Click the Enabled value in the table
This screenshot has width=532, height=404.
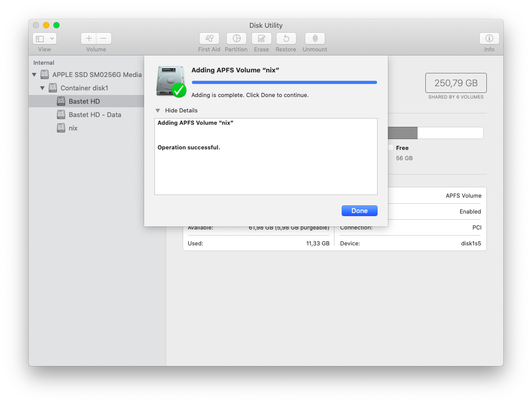[470, 212]
